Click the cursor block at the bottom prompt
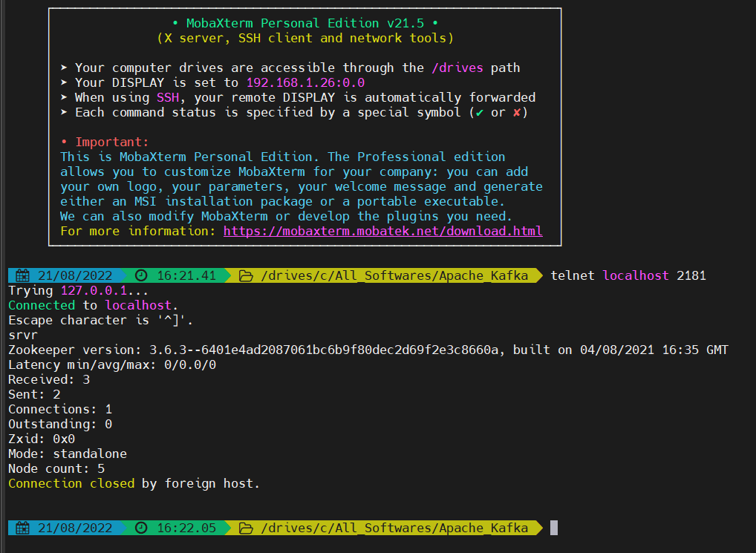The height and width of the screenshot is (553, 756). click(553, 528)
